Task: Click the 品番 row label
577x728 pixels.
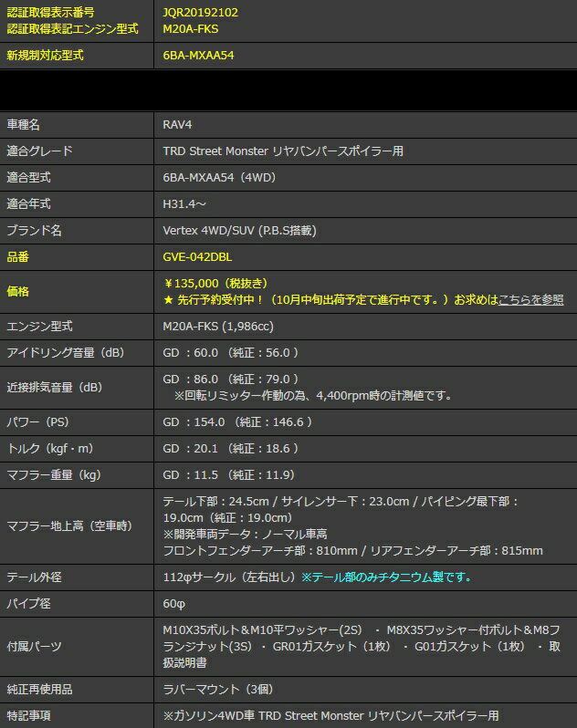Action: [x=18, y=257]
